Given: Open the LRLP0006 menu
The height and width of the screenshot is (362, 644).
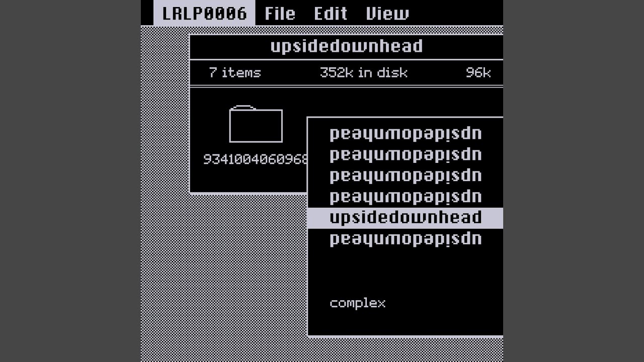Looking at the screenshot, I should point(204,13).
